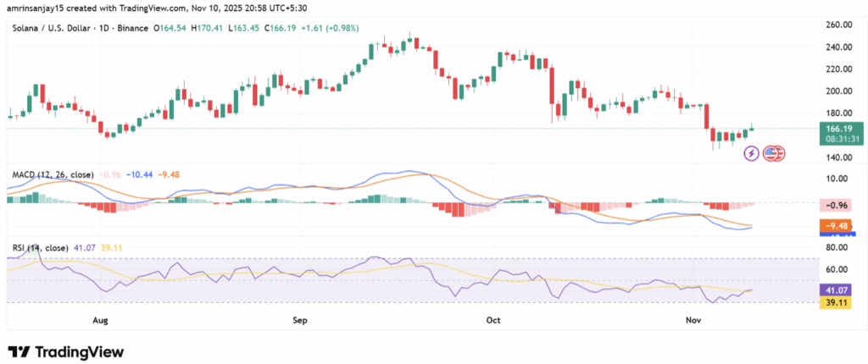Viewport: 868px width, 364px height.
Task: Select the MACD (12, 26, close) indicator label
Action: click(x=52, y=174)
